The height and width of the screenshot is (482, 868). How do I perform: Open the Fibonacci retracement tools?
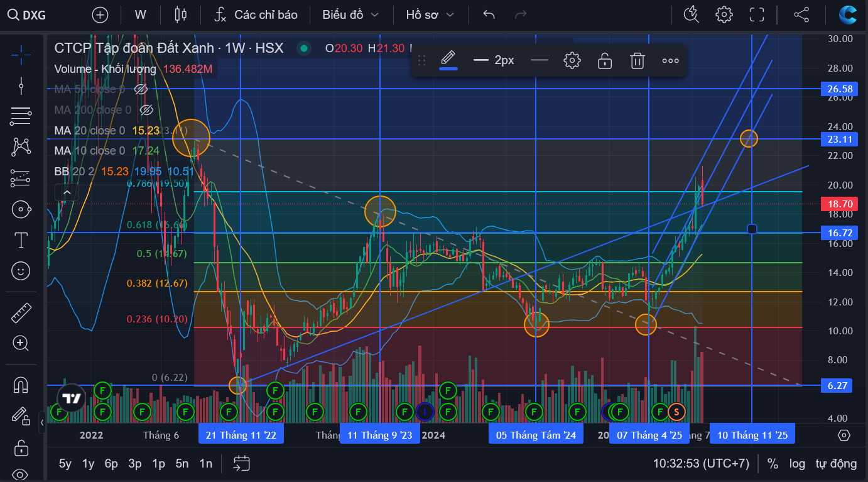pos(21,116)
